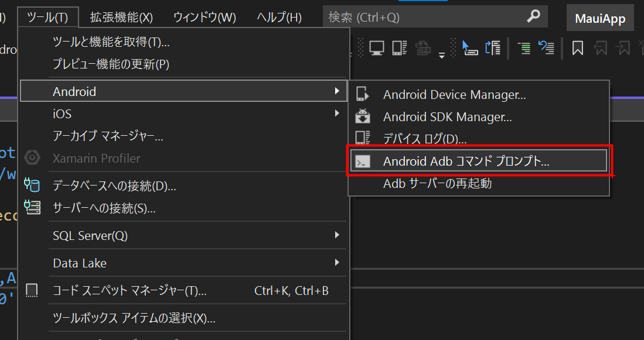Open デバイス ログ(D)...

[x=479, y=139]
